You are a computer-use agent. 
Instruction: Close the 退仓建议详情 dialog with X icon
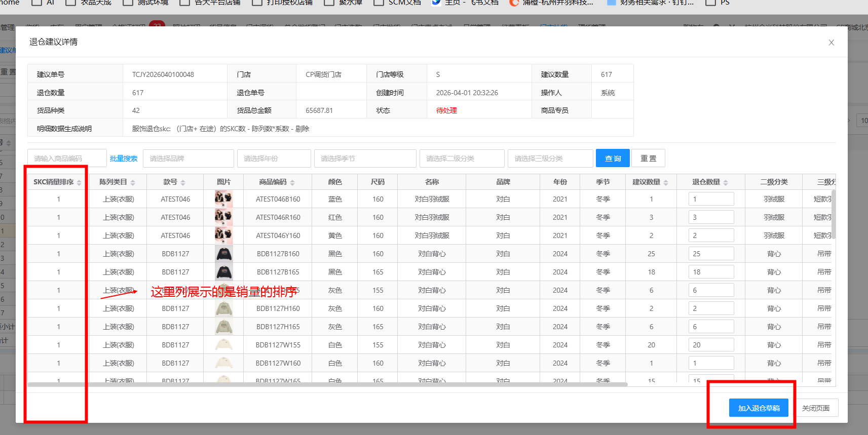831,43
